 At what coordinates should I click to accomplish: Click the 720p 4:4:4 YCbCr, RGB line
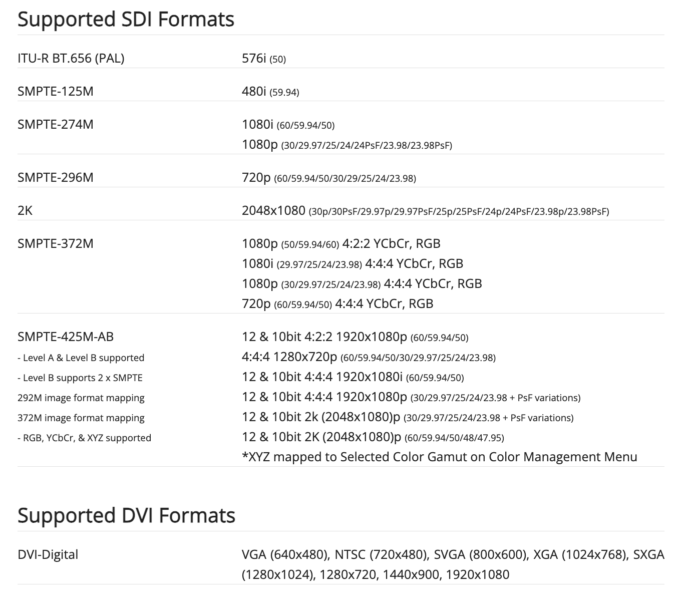click(337, 303)
